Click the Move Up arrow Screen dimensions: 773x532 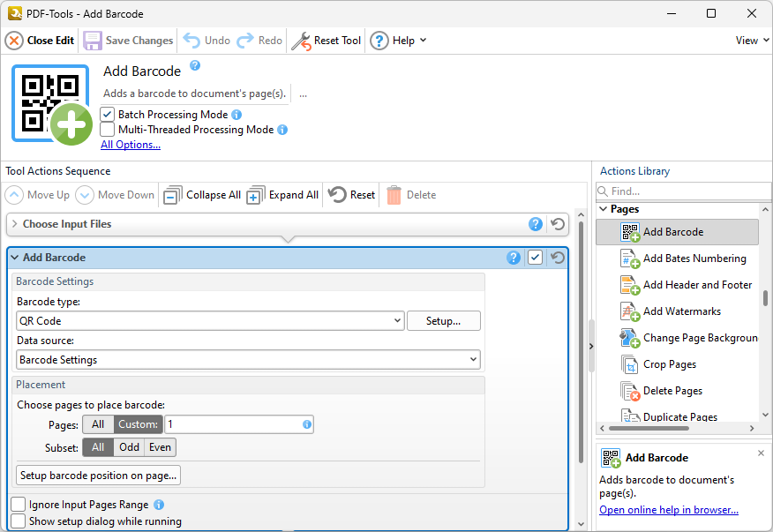[x=14, y=195]
